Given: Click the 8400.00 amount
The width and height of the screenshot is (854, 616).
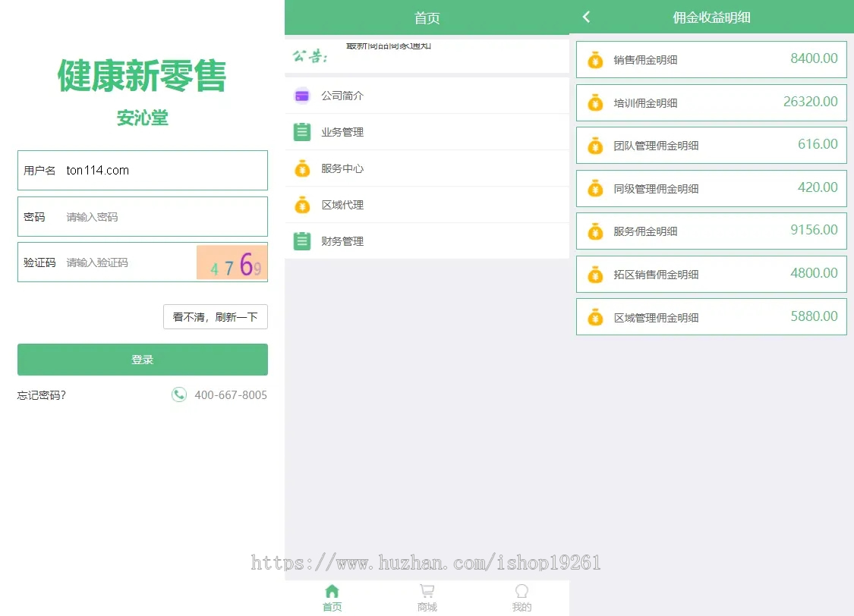Looking at the screenshot, I should [x=814, y=58].
